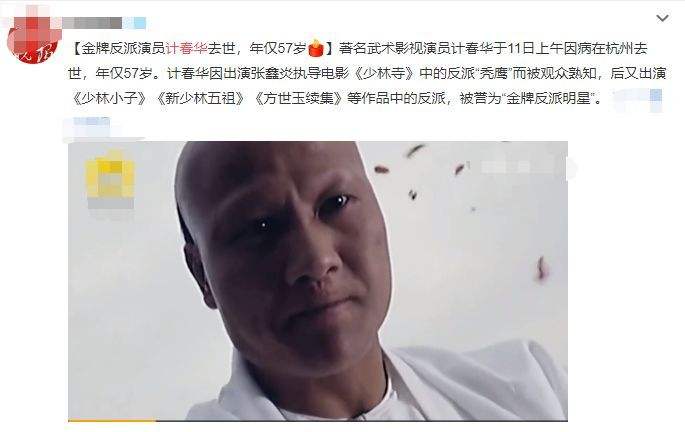Screen dimensions: 685x432
Task: Select the light blue badge after username
Action: point(135,23)
